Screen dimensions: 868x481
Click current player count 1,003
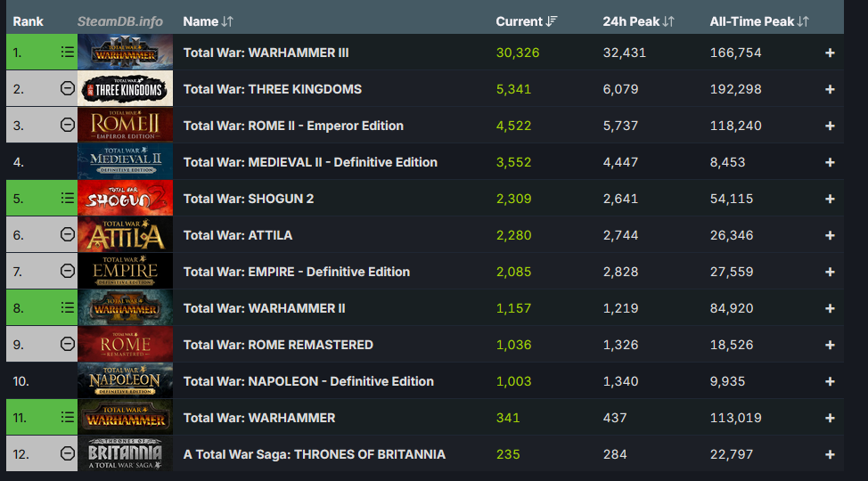point(513,381)
